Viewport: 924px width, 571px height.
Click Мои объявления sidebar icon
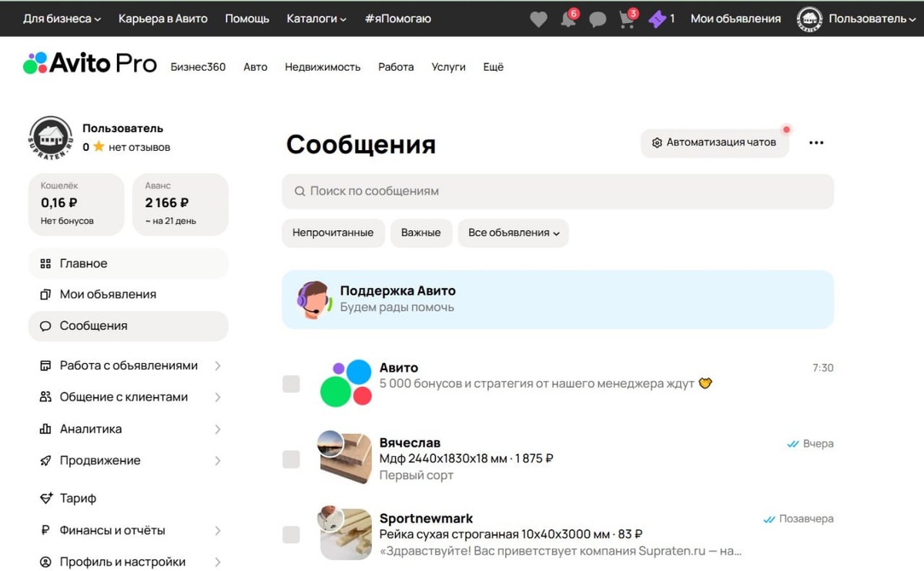tap(45, 294)
